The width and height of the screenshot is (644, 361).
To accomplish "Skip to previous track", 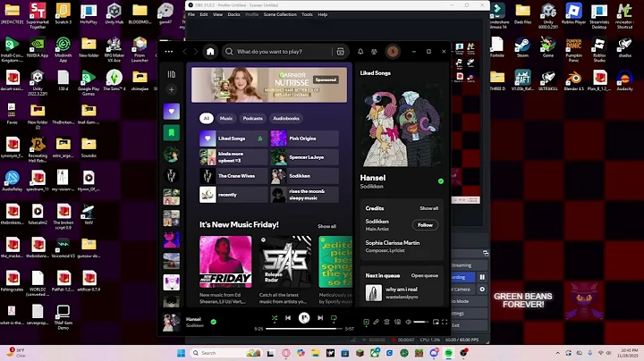I will pos(288,318).
